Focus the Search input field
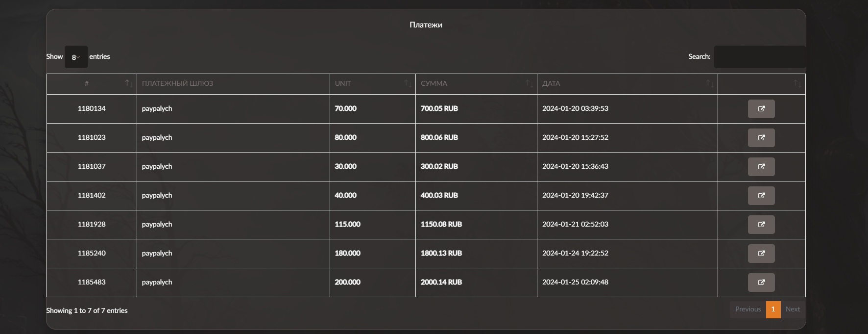 coord(759,57)
